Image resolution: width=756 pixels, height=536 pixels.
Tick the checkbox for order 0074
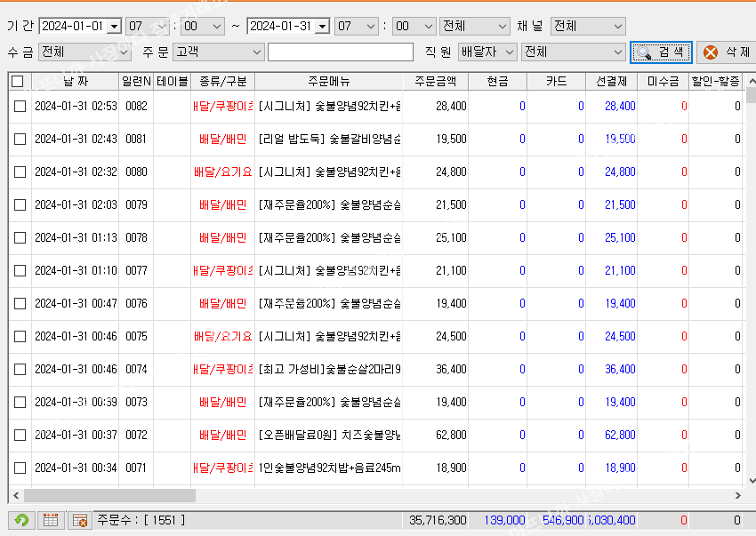tap(20, 370)
